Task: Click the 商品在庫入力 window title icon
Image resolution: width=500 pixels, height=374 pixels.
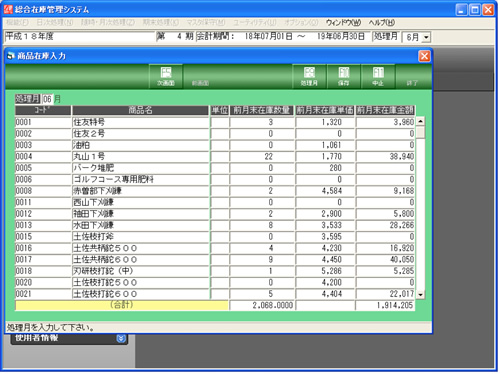Action: (x=11, y=56)
